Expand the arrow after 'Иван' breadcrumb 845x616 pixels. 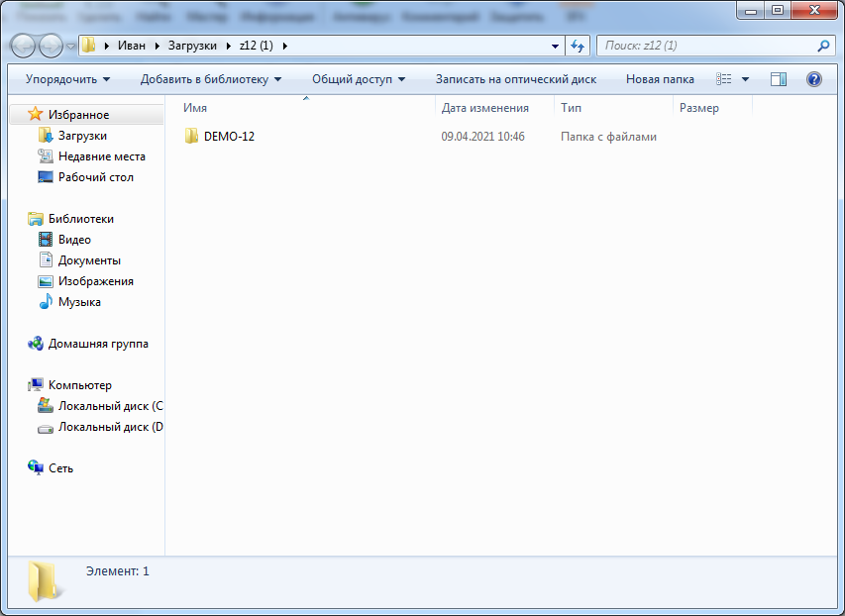[x=157, y=46]
